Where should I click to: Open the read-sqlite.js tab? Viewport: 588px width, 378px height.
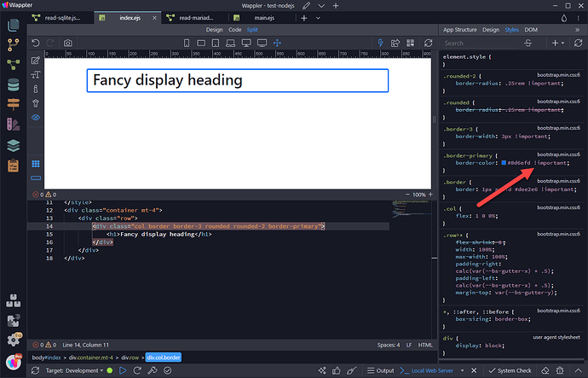click(62, 18)
